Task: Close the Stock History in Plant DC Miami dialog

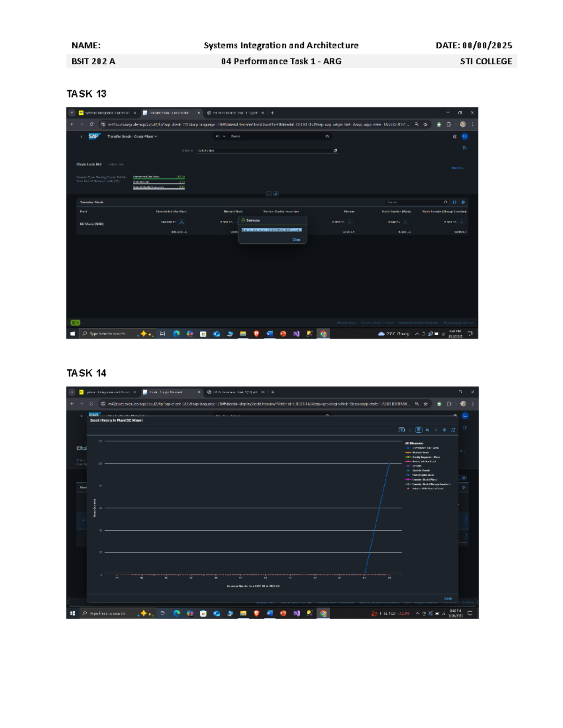Action: pos(448,599)
